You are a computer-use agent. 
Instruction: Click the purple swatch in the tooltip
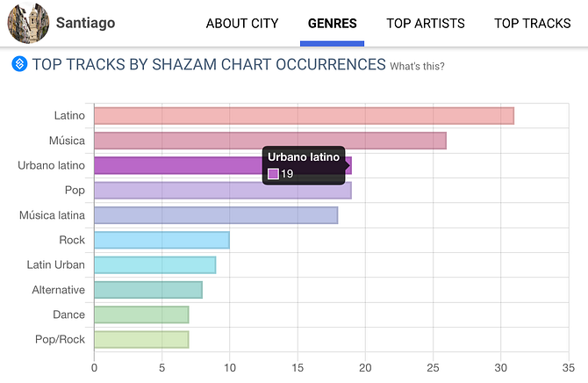click(x=273, y=174)
